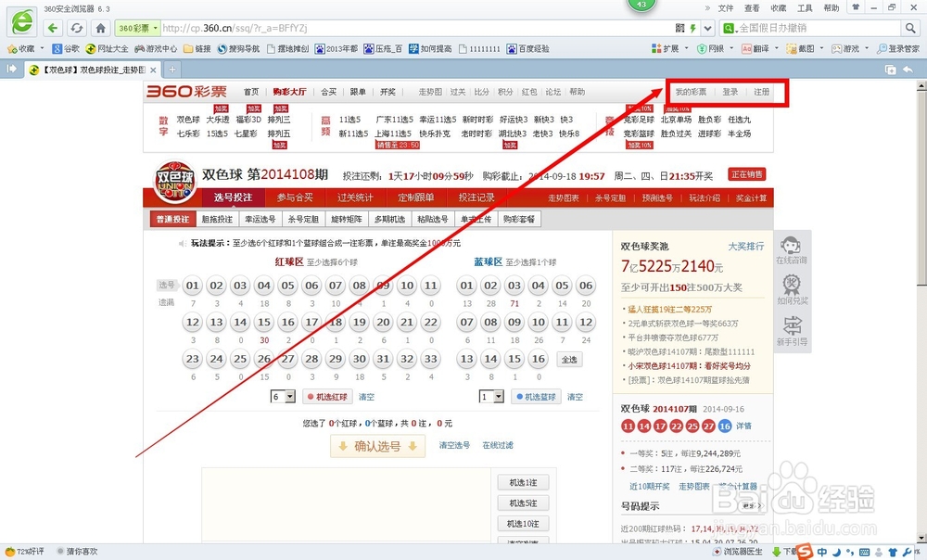Toggle the sidebar arrow at tab bar left

coord(11,70)
